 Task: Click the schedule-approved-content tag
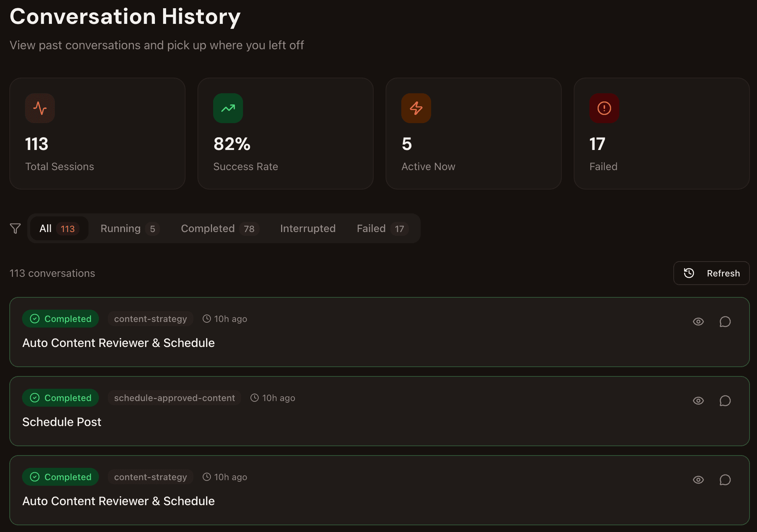[x=175, y=398]
